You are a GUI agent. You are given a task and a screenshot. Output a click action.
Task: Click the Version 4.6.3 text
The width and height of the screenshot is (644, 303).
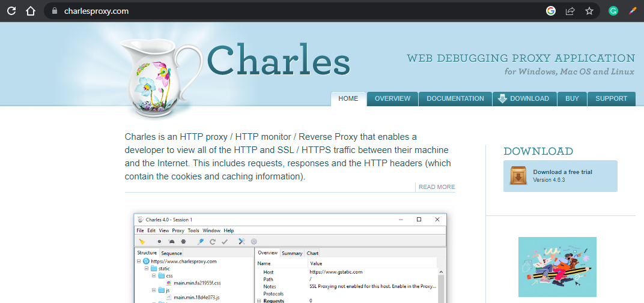tap(549, 179)
